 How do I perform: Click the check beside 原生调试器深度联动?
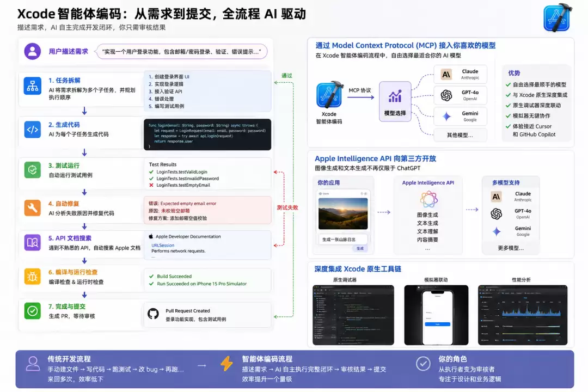tap(508, 106)
